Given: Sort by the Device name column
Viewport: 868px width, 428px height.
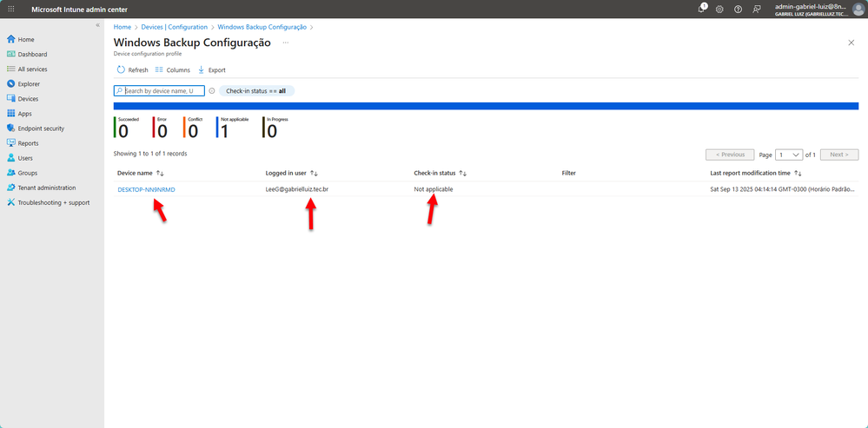Looking at the screenshot, I should (x=140, y=173).
